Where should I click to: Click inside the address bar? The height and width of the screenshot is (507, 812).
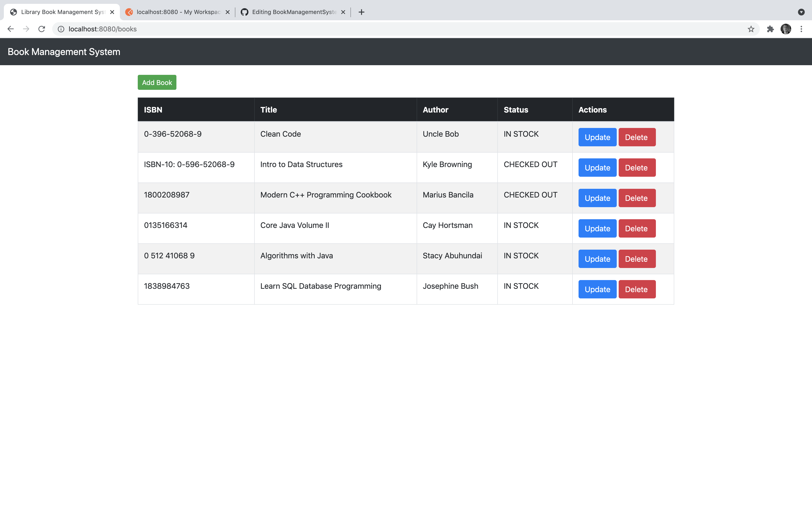(235, 29)
